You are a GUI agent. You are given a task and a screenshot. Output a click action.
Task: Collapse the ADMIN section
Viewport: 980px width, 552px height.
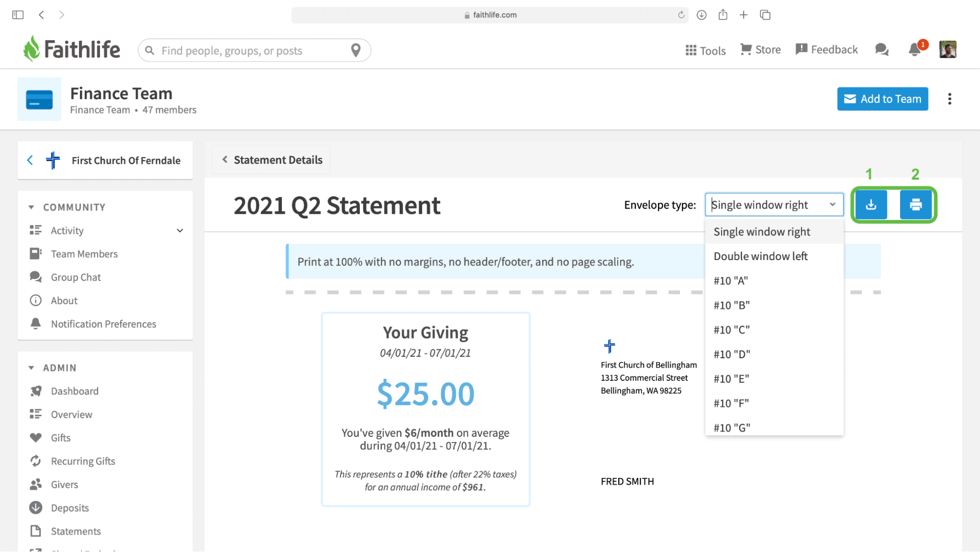point(31,368)
